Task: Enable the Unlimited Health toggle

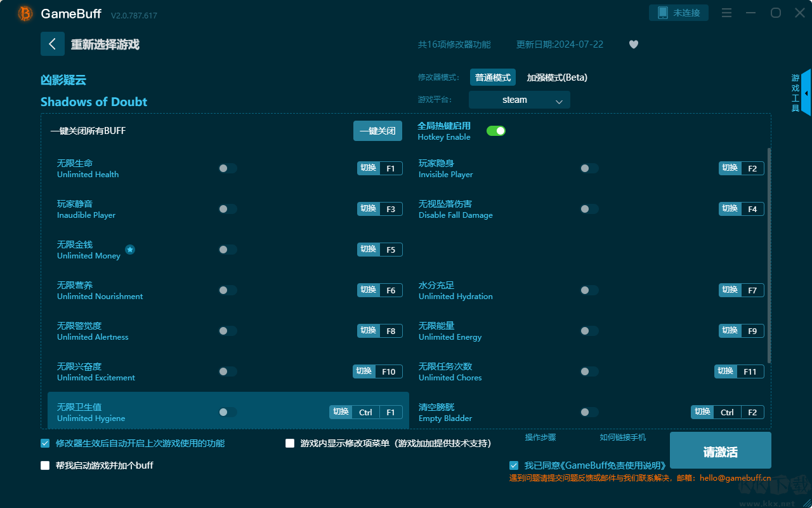Action: [228, 168]
